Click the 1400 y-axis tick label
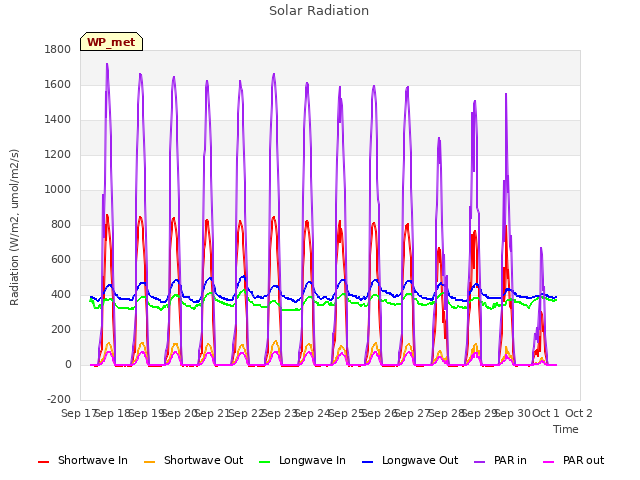Screen dimensions: 640x480 click(x=58, y=120)
